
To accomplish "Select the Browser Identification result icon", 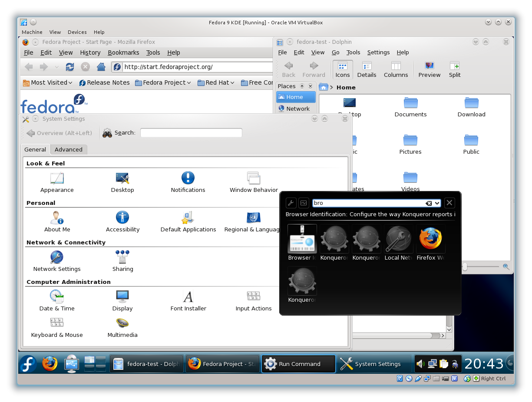I will (302, 240).
